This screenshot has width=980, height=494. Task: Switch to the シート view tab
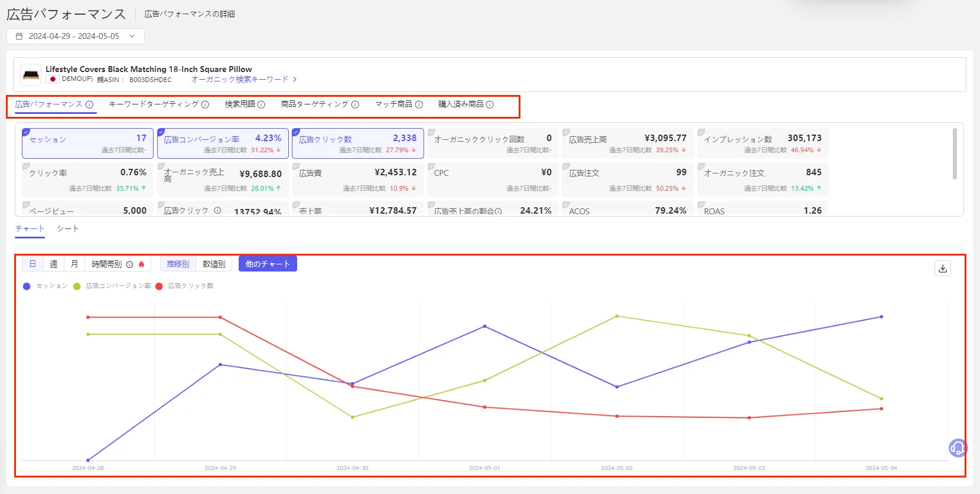(x=68, y=228)
